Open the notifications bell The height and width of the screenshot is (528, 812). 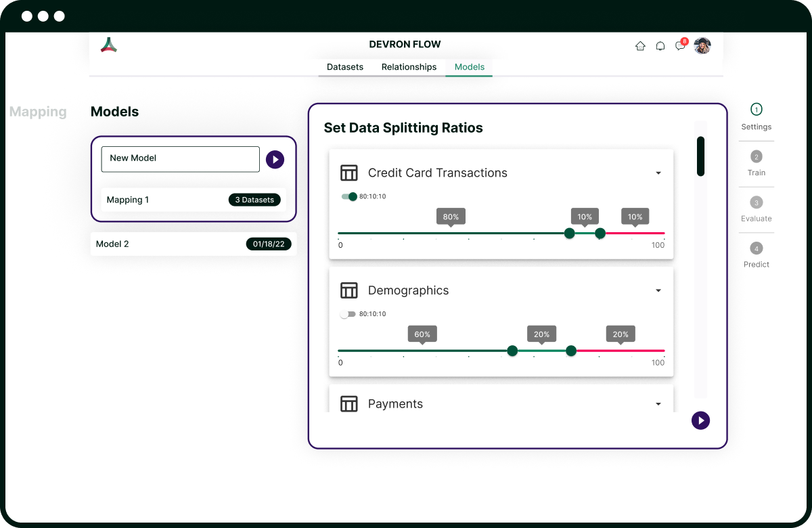tap(660, 46)
